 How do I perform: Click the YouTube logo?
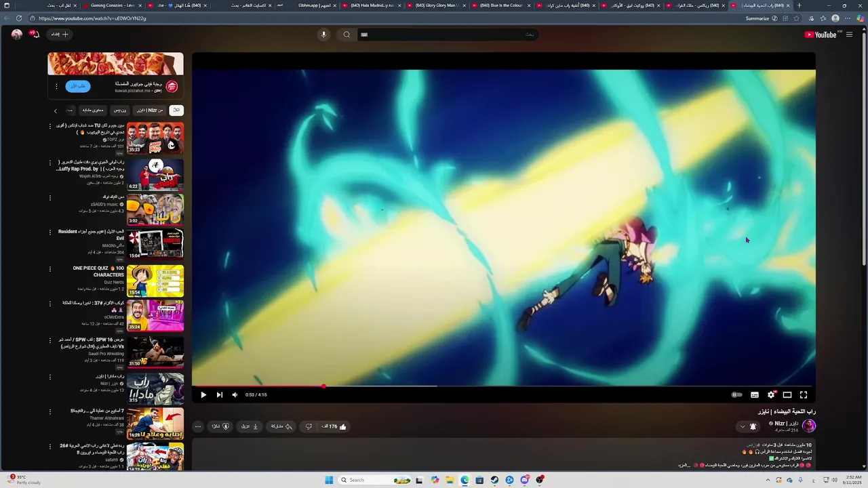(x=821, y=35)
